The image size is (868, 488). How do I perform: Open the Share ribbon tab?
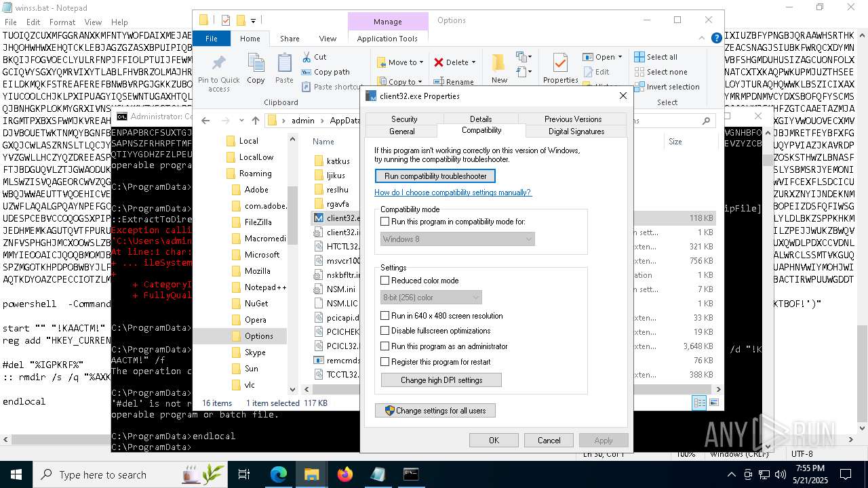point(290,39)
